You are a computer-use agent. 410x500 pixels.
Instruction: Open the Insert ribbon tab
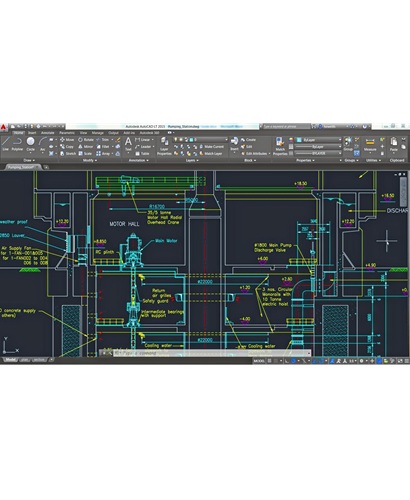click(32, 133)
